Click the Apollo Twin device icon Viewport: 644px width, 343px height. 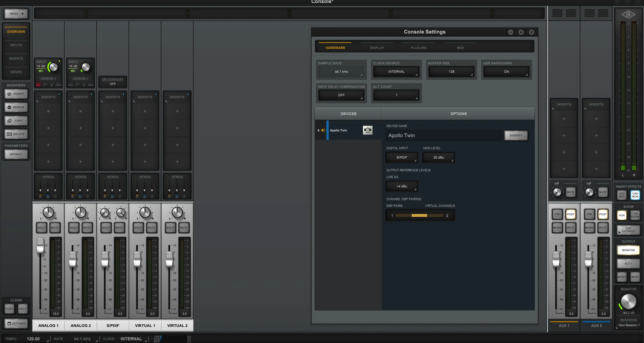[x=368, y=130]
